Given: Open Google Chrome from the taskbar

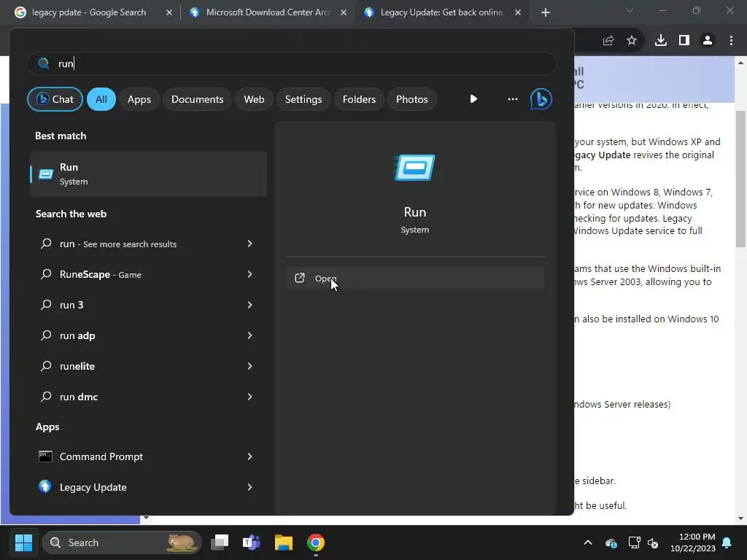Looking at the screenshot, I should coord(315,542).
